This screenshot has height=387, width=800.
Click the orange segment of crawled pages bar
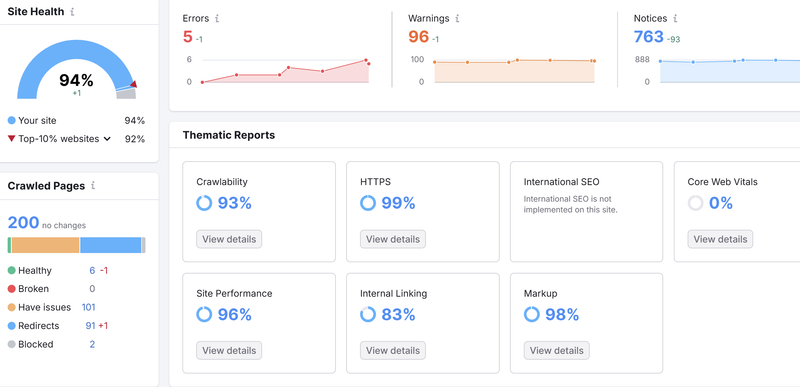45,245
